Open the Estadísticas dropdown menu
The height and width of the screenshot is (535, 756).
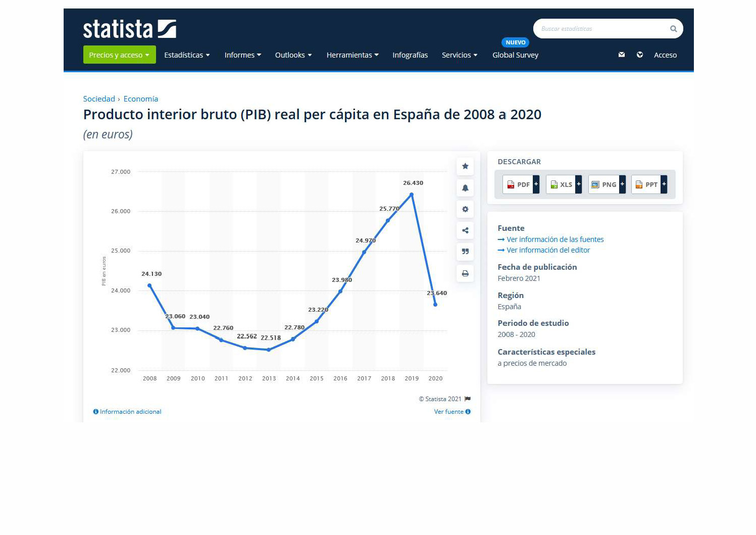point(187,55)
